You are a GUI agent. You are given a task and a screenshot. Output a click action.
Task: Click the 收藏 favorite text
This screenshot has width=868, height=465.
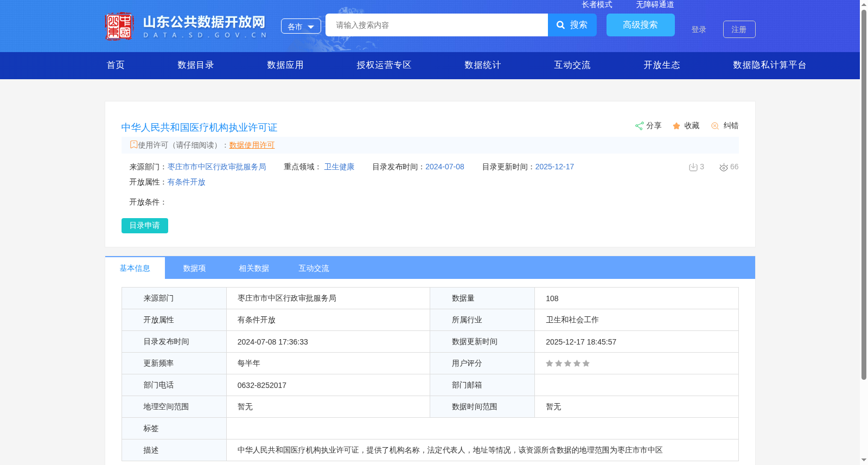(692, 126)
